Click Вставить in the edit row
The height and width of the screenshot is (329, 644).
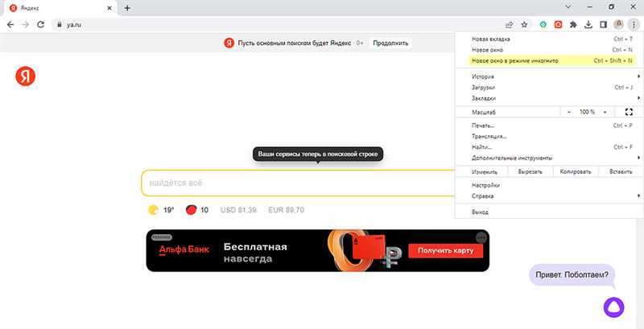coord(621,172)
